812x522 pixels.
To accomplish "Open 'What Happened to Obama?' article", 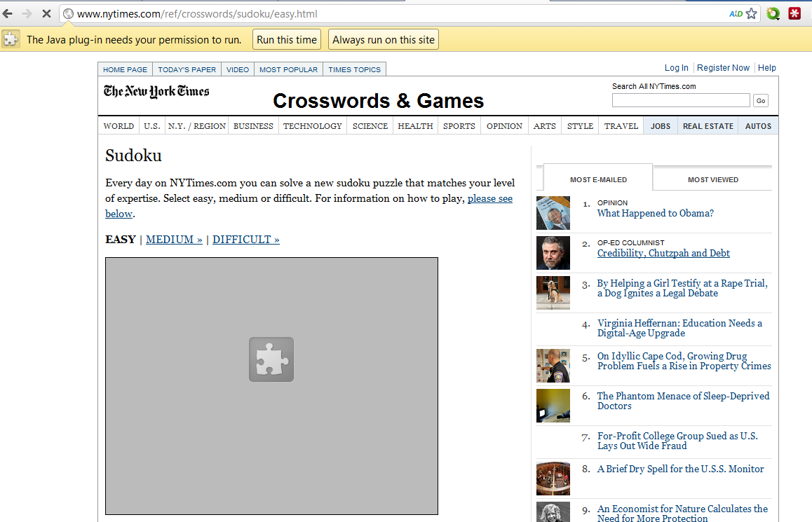I will click(656, 213).
